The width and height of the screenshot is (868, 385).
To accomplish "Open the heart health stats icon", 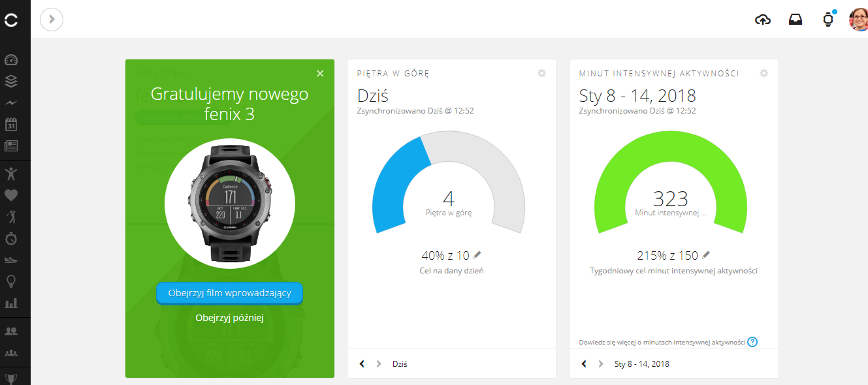I will pyautogui.click(x=11, y=195).
